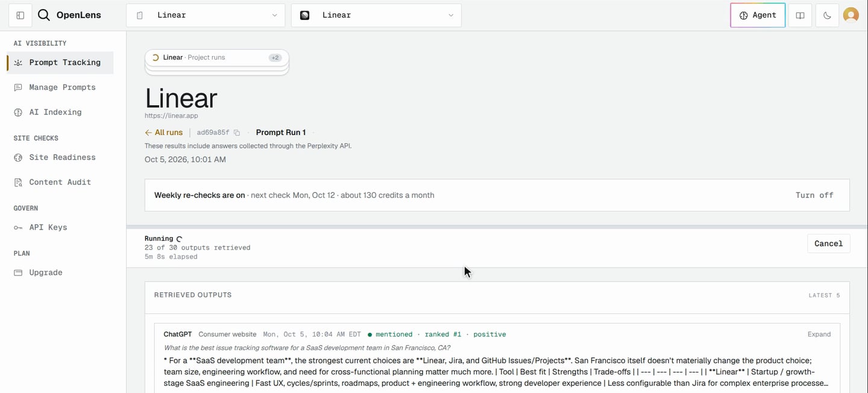Screen dimensions: 868x393
Task: Click the Consumer website label
Action: click(227, 335)
